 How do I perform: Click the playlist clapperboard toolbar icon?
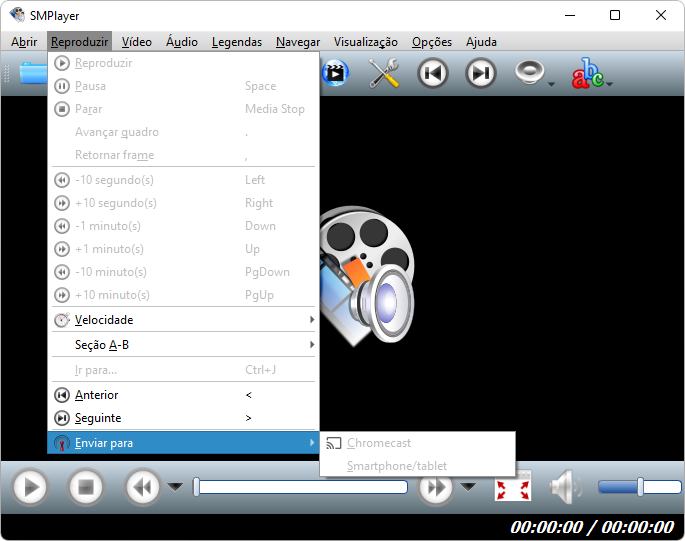click(336, 73)
